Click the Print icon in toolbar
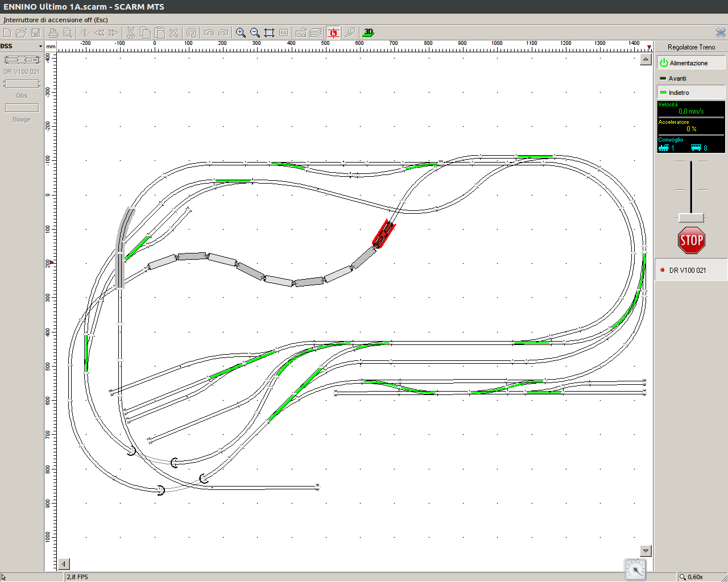Screen dimensions: 728x582 pos(53,33)
